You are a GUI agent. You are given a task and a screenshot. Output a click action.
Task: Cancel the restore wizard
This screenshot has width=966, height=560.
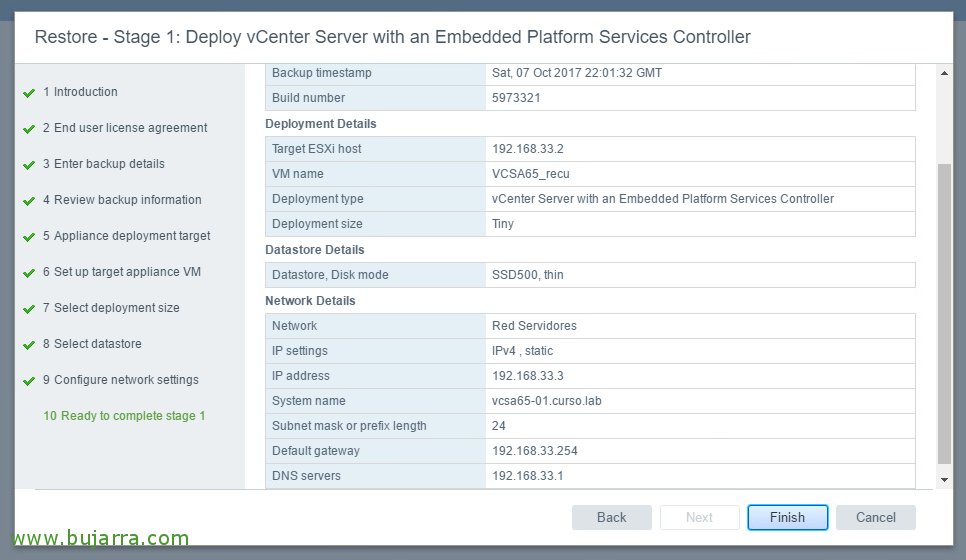point(875,517)
